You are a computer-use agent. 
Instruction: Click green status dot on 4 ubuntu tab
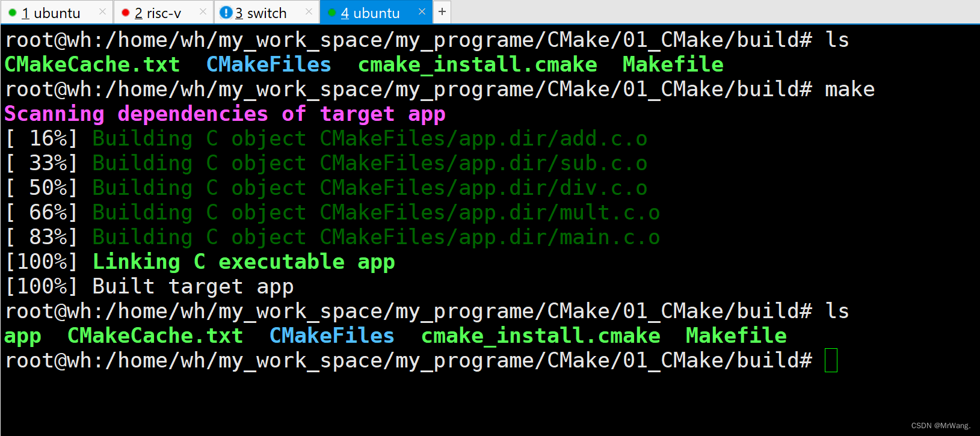[331, 13]
